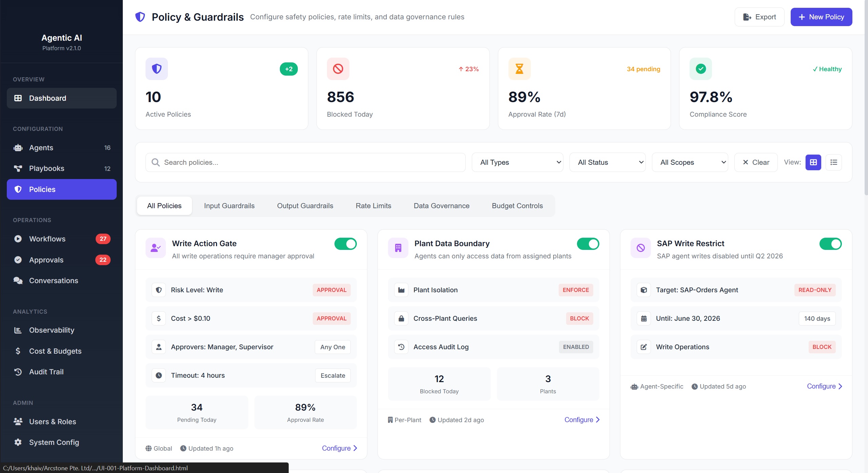Open Configure link for SAP Write Restrict
The width and height of the screenshot is (868, 473).
(824, 386)
